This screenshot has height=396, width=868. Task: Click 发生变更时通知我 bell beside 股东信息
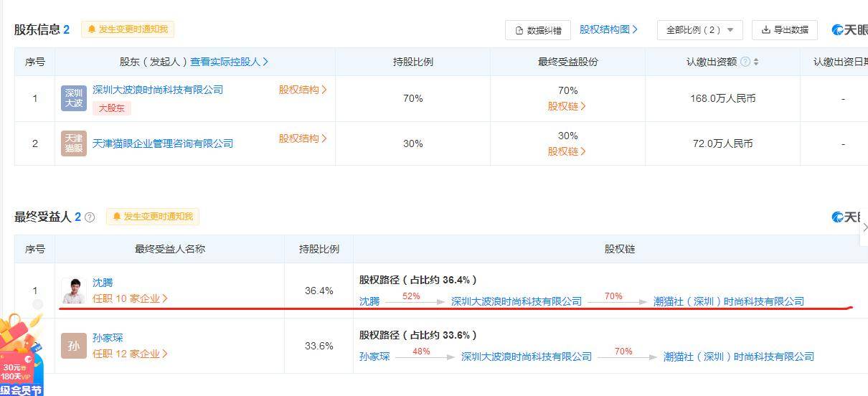[128, 29]
